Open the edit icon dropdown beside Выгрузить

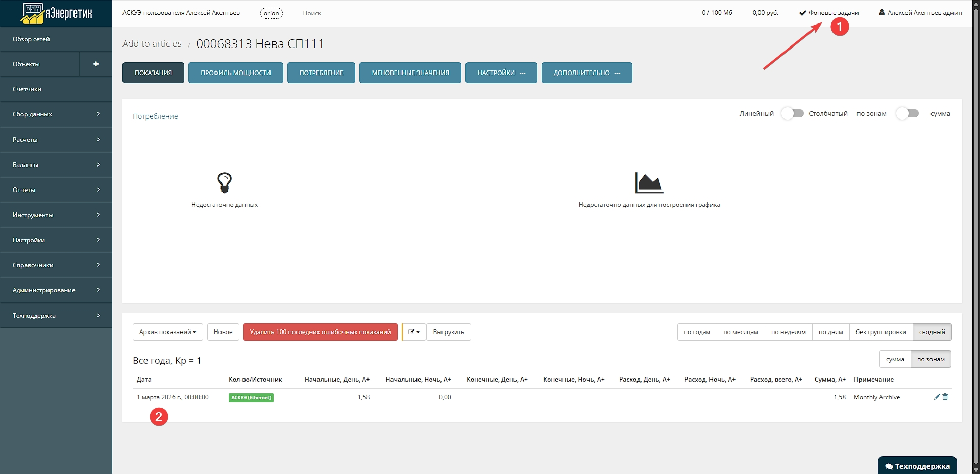414,332
